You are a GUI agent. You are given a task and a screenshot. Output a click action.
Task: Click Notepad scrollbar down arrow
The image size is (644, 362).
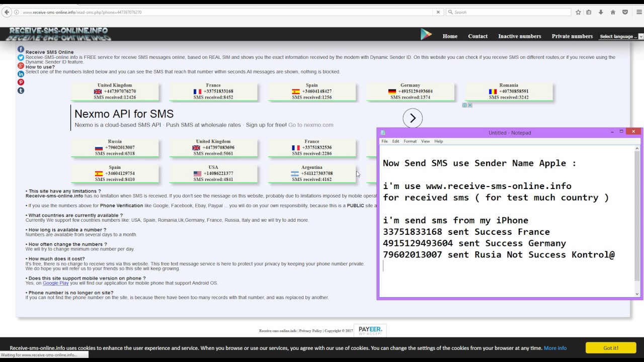637,294
